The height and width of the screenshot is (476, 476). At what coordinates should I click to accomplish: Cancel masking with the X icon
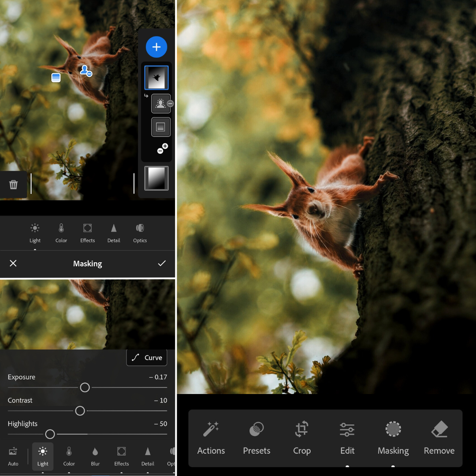click(13, 263)
